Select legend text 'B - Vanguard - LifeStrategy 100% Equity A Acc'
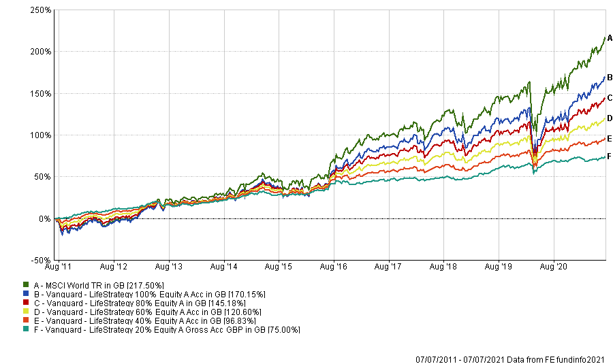This screenshot has width=613, height=364. pyautogui.click(x=118, y=295)
